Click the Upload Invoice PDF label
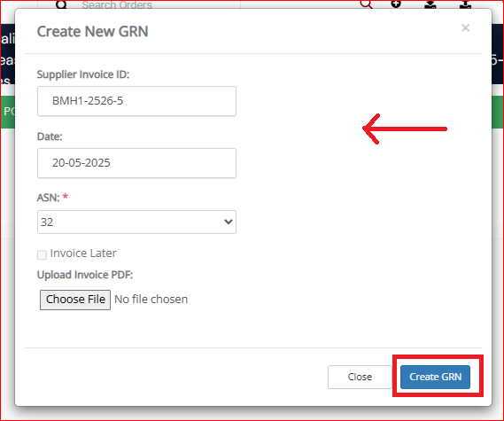 tap(85, 275)
